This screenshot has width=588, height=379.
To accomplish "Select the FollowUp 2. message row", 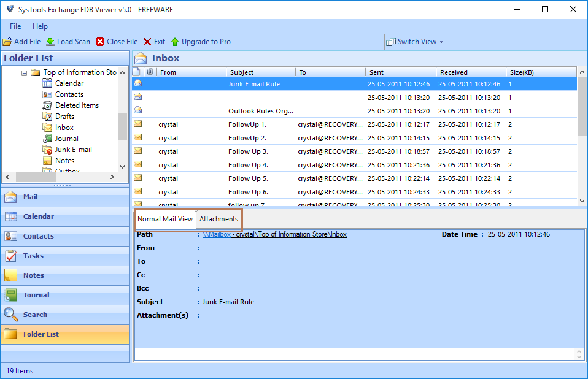I will point(354,138).
